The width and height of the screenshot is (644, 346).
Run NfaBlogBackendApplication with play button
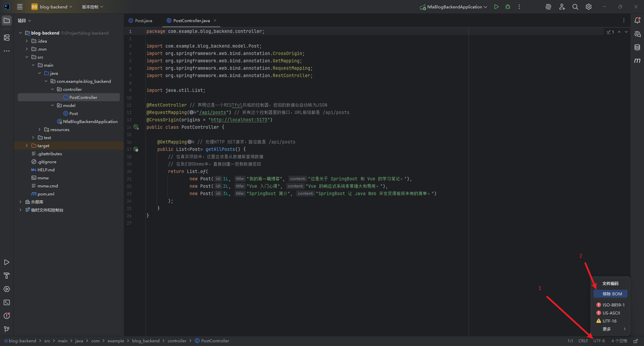[x=496, y=7]
